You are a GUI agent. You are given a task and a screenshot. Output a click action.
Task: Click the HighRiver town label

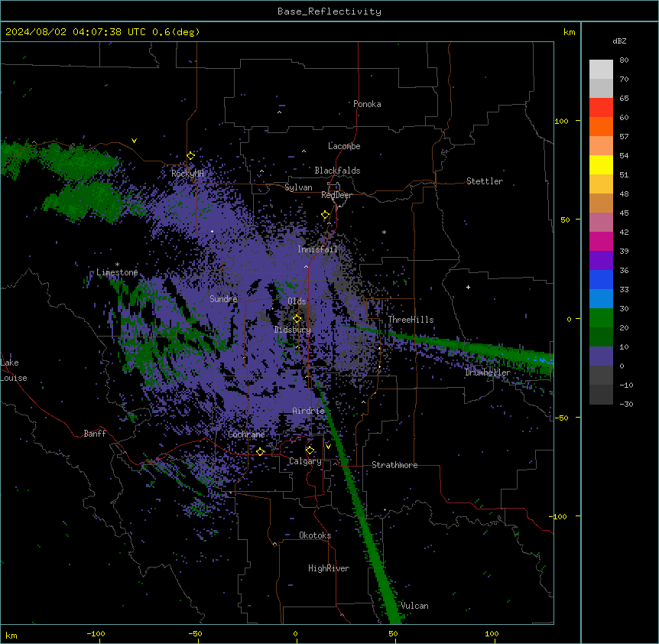(329, 568)
